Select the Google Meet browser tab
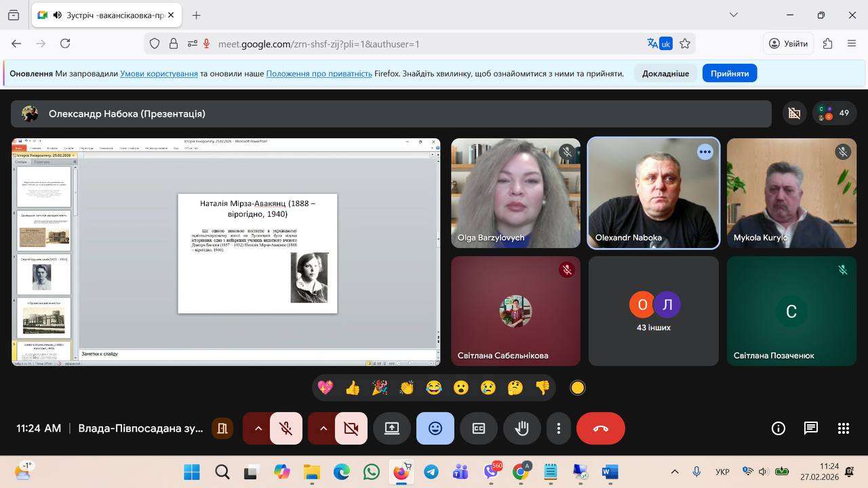Image resolution: width=868 pixels, height=488 pixels. [102, 15]
